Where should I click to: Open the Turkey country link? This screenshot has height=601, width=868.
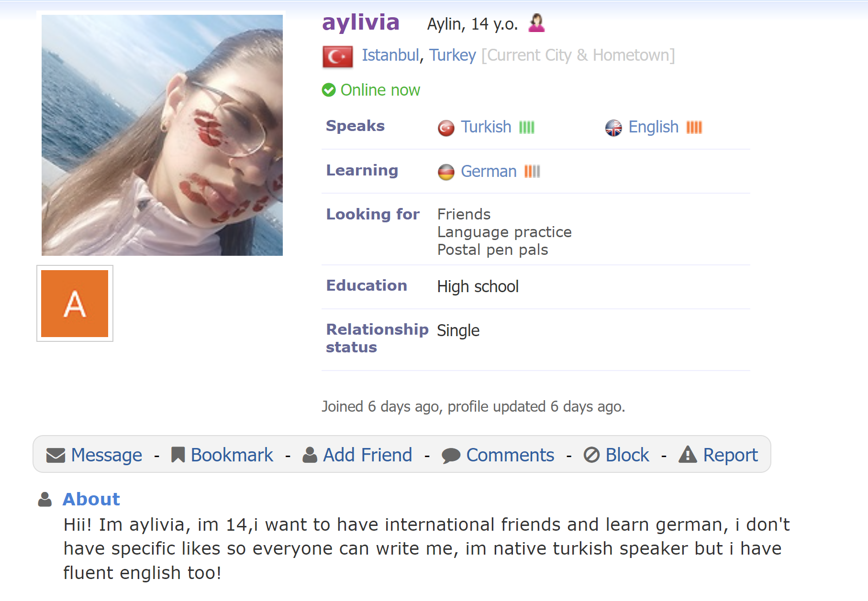pyautogui.click(x=453, y=55)
